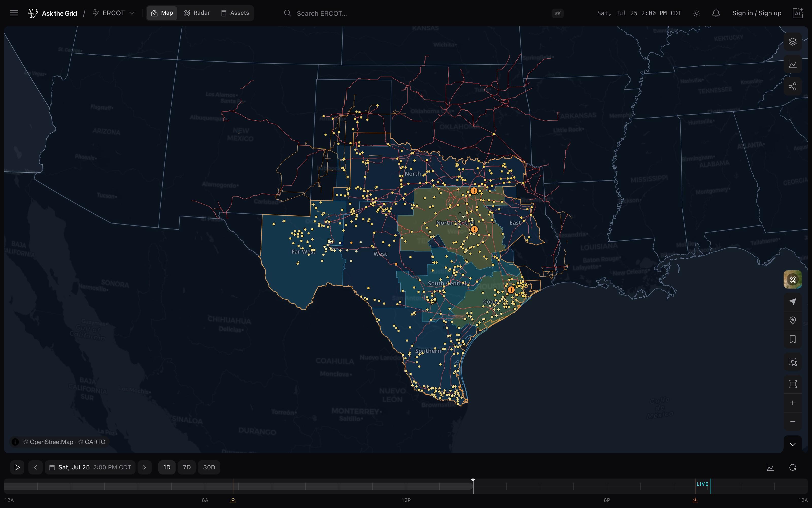Zoom in with the plus button
812x508 pixels.
pos(792,403)
